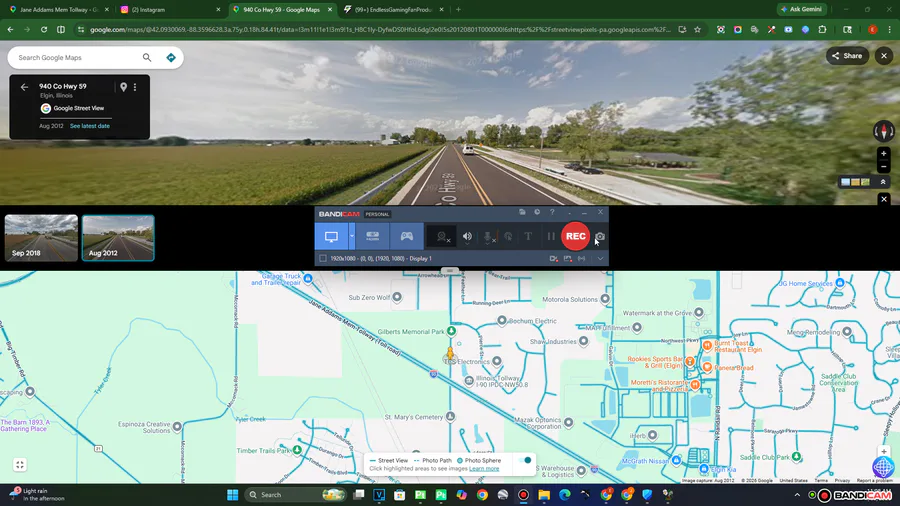Click the fullscreen map icon at bottom left
This screenshot has width=900, height=506.
20,465
